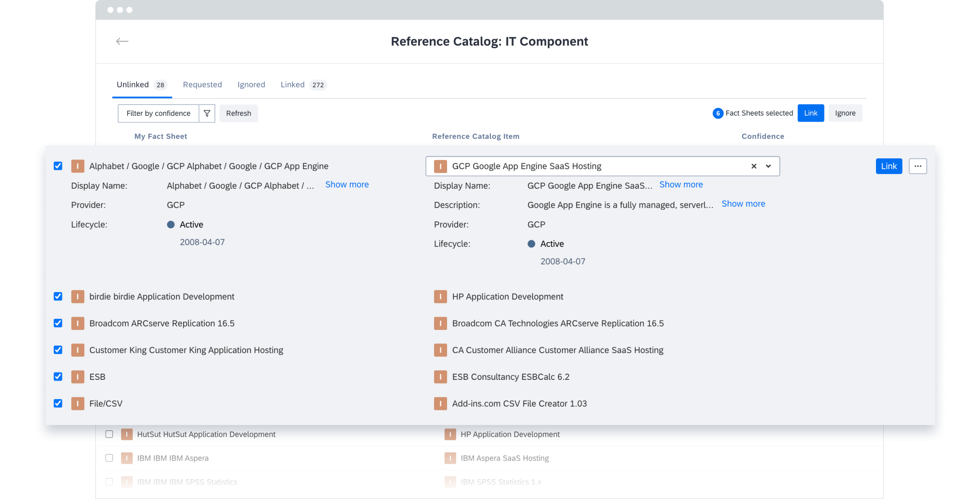Switch to the Unlinked tab
980x499 pixels.
tap(142, 85)
